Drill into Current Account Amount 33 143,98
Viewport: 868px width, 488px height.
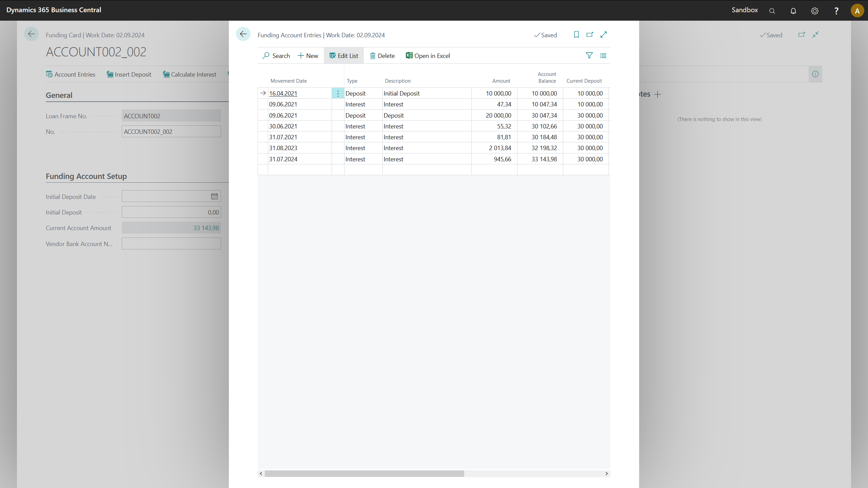pyautogui.click(x=206, y=228)
